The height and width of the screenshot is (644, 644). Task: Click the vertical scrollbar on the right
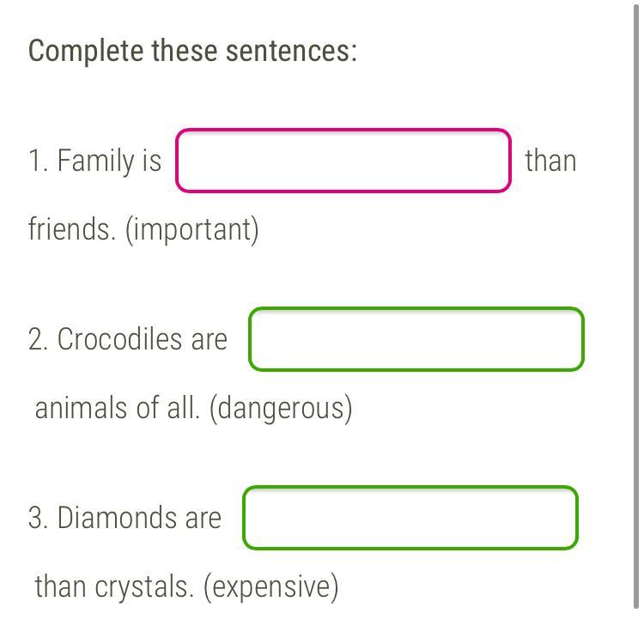tap(636, 306)
